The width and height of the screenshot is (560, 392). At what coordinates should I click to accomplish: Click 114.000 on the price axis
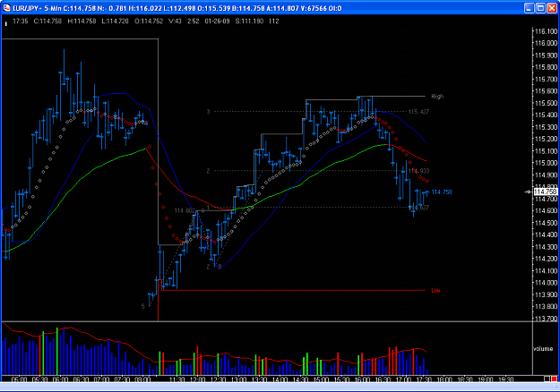(x=546, y=283)
